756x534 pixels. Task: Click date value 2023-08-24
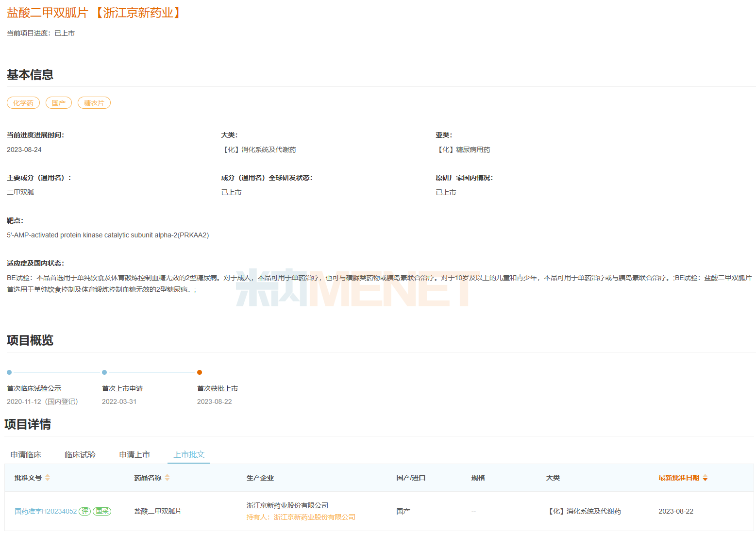point(24,150)
